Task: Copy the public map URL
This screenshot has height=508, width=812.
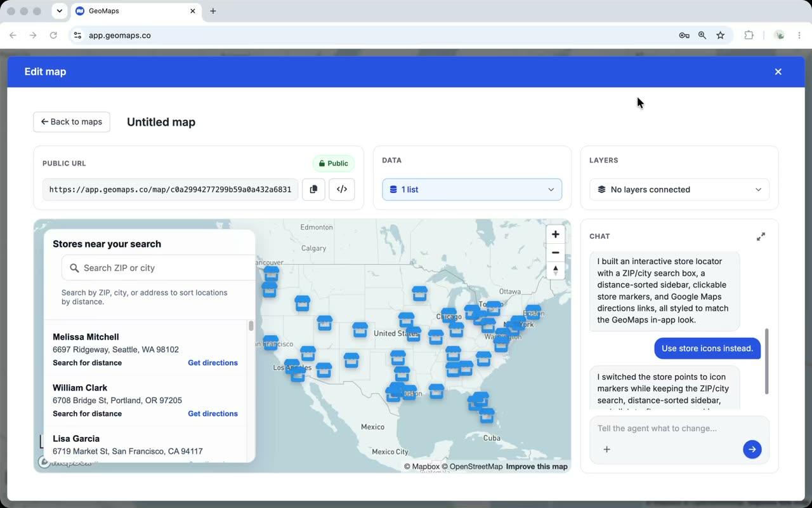Action: (x=313, y=189)
